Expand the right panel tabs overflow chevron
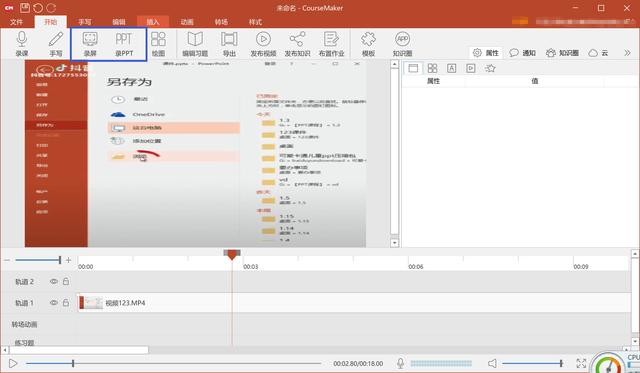The width and height of the screenshot is (640, 373). [x=627, y=53]
